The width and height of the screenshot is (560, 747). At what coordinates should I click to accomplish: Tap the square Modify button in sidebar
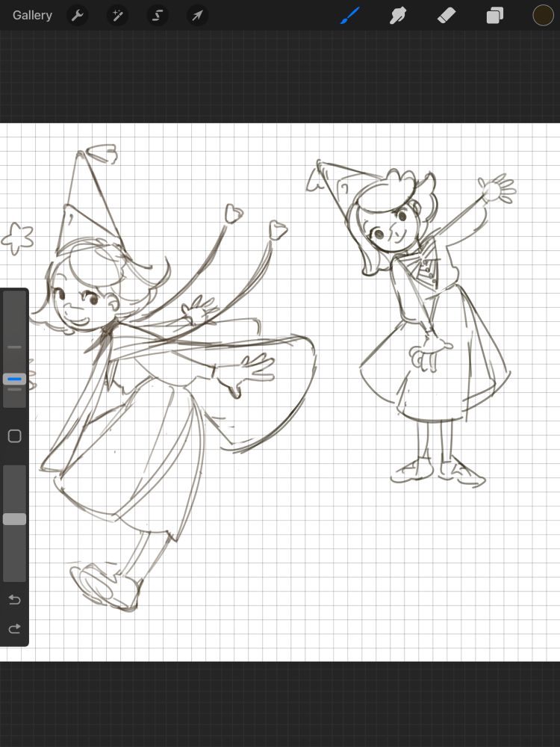(15, 436)
